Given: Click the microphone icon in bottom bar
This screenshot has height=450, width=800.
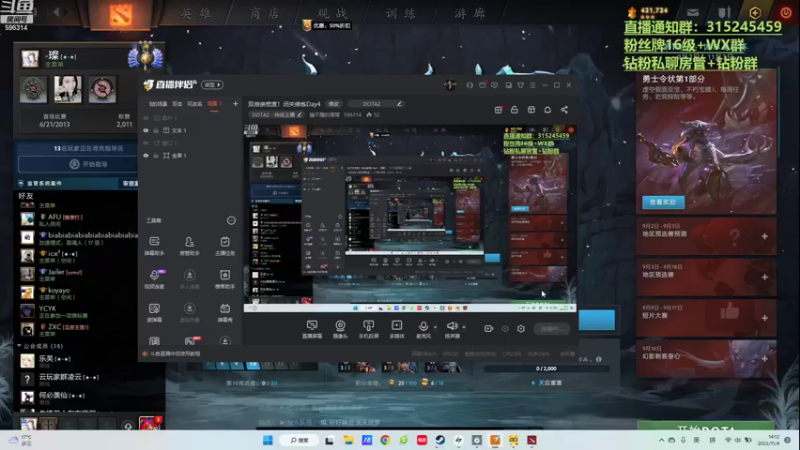Looking at the screenshot, I should point(423,326).
